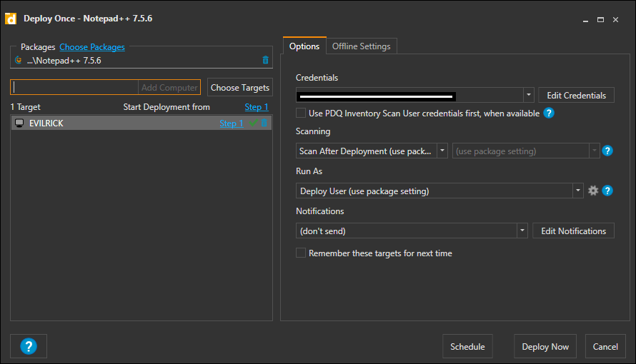The image size is (636, 364).
Task: Open the Choose Packages link
Action: pyautogui.click(x=92, y=47)
